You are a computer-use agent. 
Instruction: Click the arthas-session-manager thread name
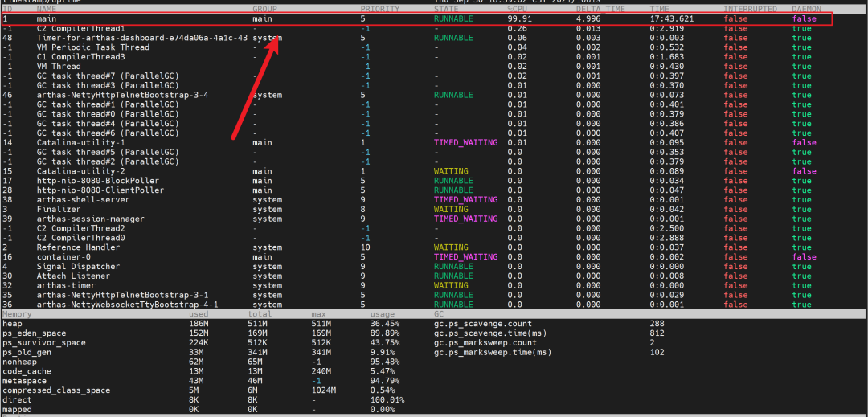click(90, 219)
